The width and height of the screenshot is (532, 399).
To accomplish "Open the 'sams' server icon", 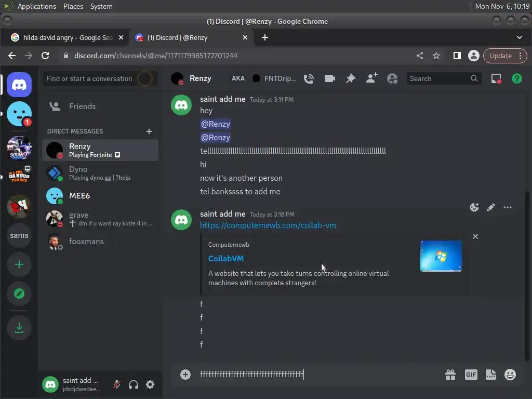I will 19,235.
